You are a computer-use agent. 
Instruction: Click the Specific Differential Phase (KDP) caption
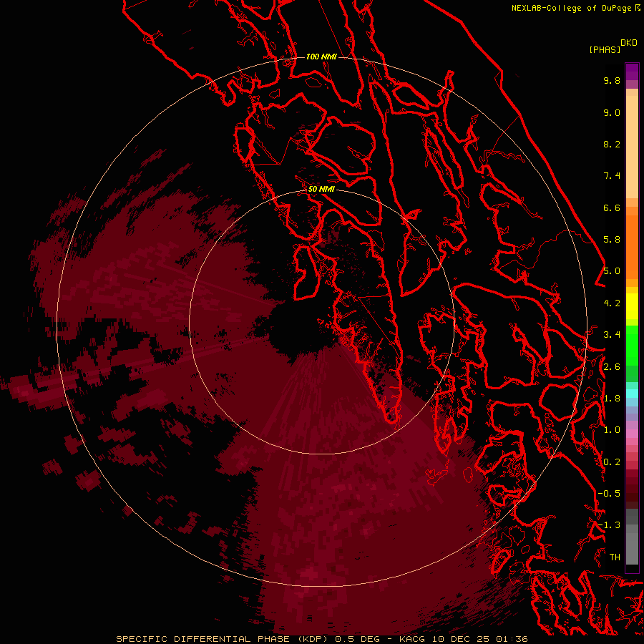[223, 639]
